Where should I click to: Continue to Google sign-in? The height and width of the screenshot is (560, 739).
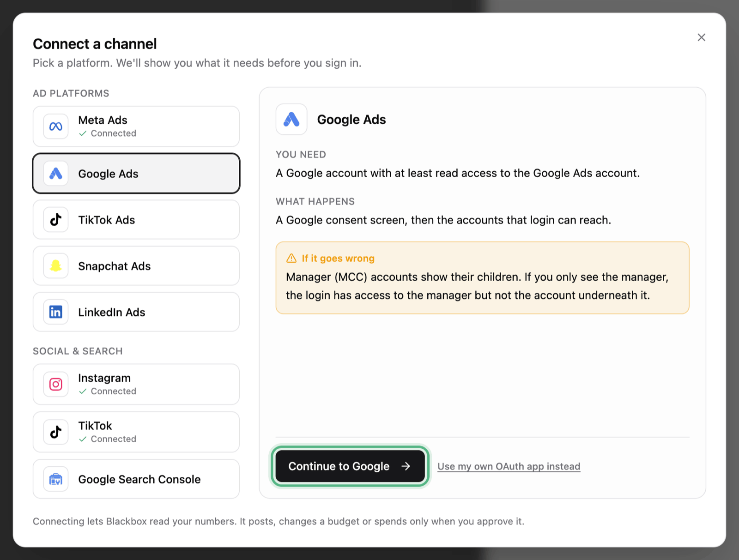tap(350, 466)
